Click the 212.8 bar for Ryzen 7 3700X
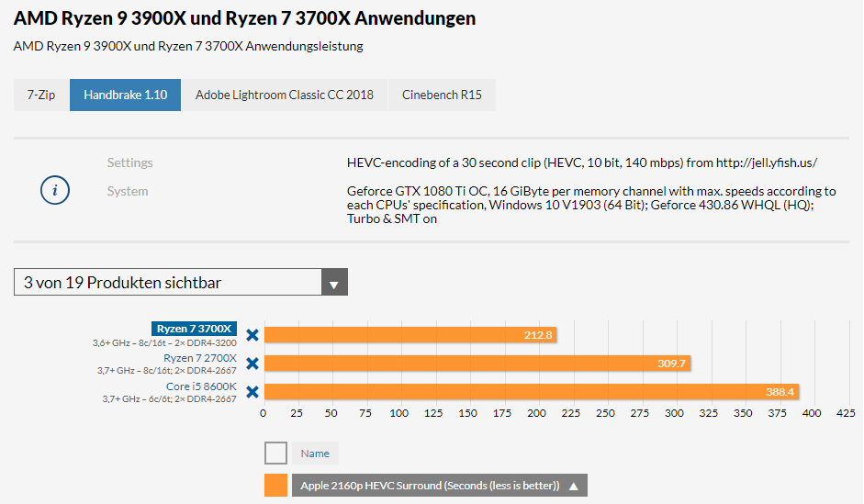This screenshot has width=864, height=504. [x=410, y=335]
